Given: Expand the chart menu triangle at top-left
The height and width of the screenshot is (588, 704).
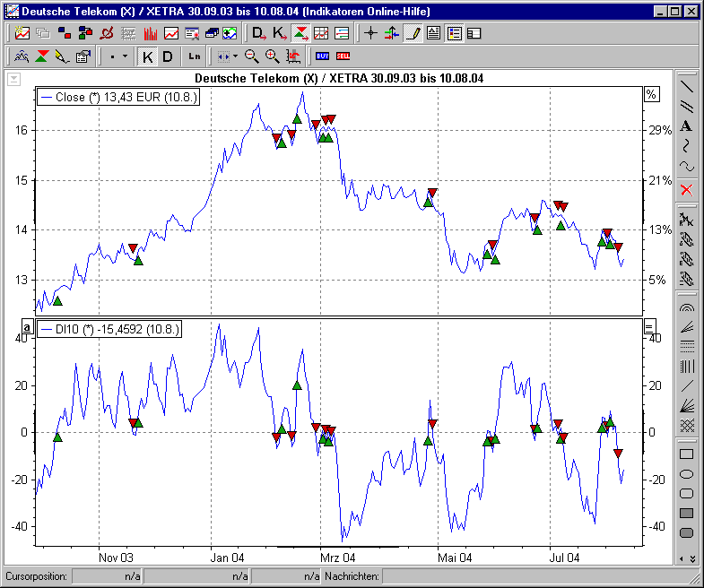Looking at the screenshot, I should (13, 79).
